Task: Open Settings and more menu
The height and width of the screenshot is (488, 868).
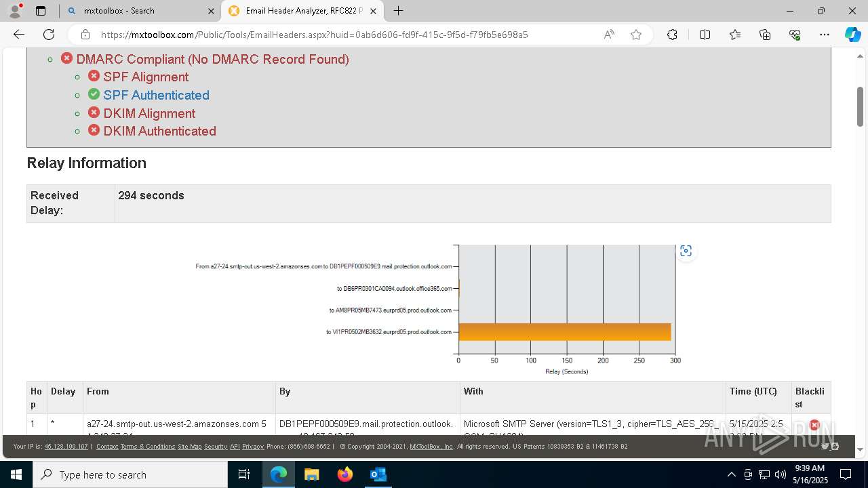Action: tap(825, 35)
